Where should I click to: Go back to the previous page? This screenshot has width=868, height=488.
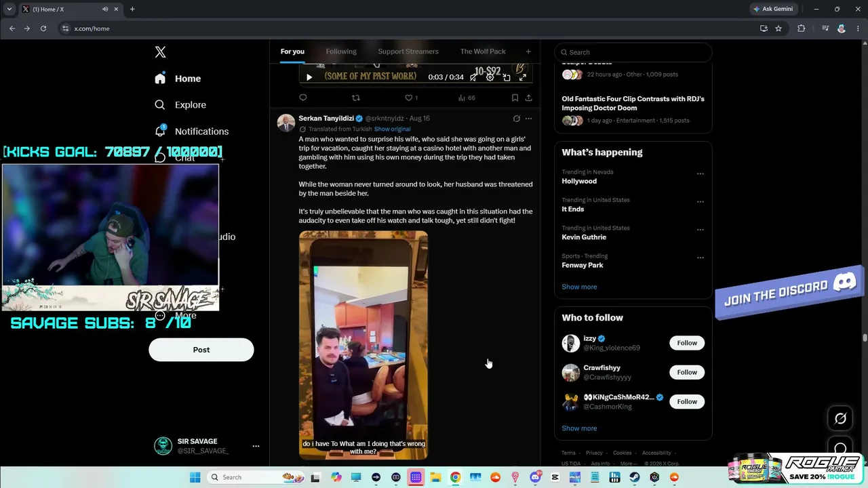coord(12,28)
